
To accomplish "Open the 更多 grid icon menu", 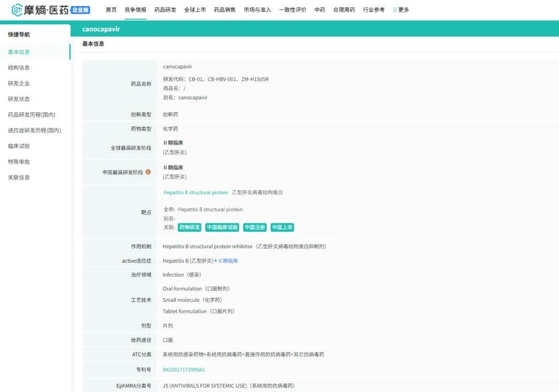I will [x=395, y=9].
